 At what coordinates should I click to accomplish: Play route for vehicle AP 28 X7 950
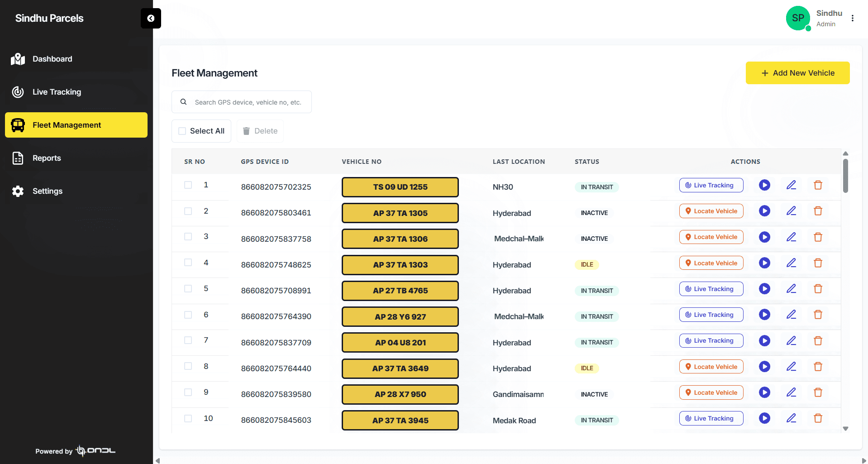coord(764,392)
